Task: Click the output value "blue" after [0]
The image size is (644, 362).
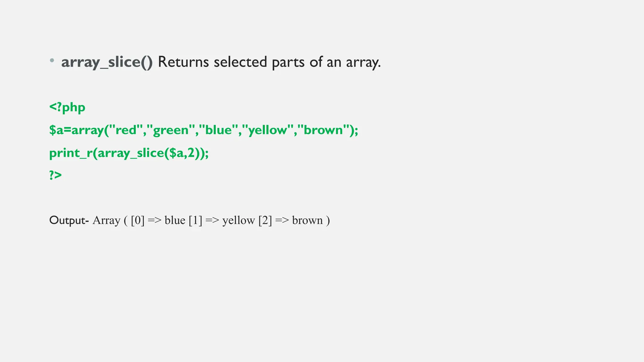Action: tap(175, 220)
